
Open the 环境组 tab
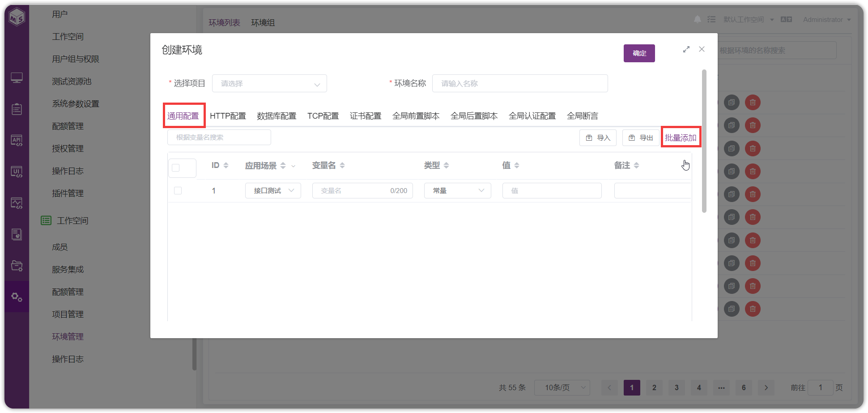[263, 22]
